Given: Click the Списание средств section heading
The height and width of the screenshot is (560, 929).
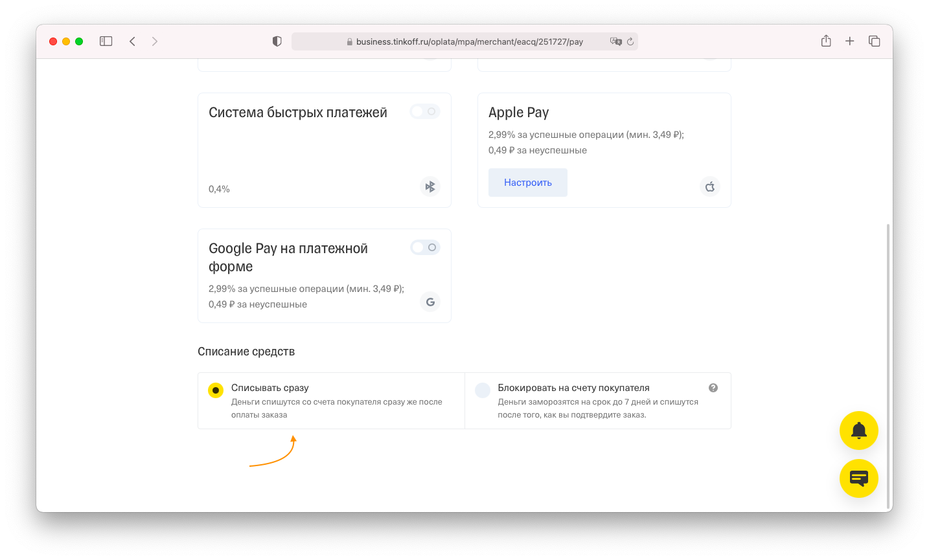Looking at the screenshot, I should (x=246, y=352).
